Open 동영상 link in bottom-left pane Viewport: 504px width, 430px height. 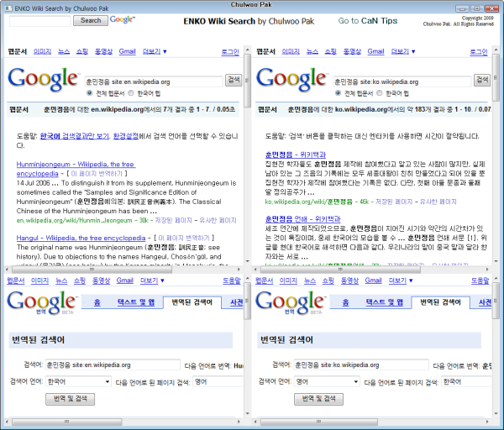click(x=101, y=281)
